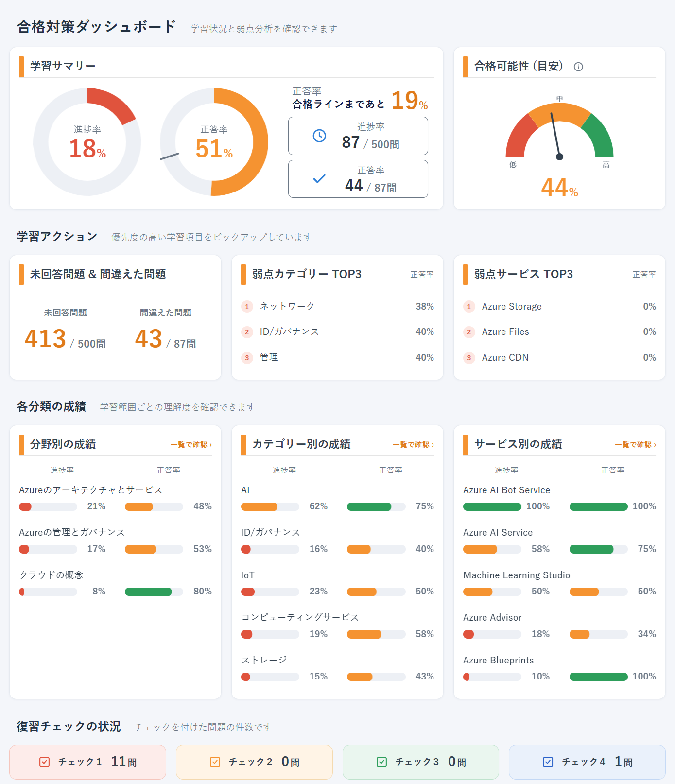Screen dimensions: 675x784
Task: Click the 進捗率 18% donut chart
Action: pyautogui.click(x=87, y=142)
